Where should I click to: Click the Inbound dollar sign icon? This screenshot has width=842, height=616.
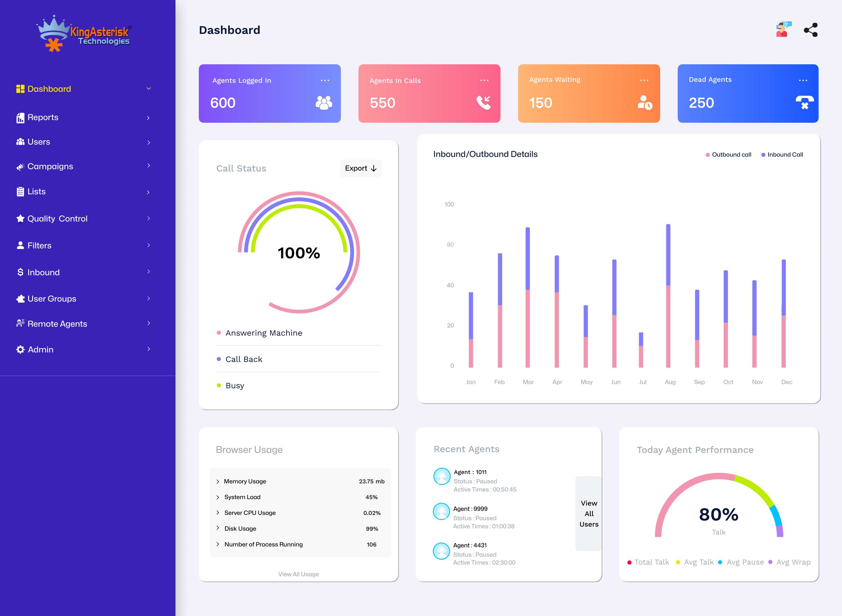pos(18,272)
